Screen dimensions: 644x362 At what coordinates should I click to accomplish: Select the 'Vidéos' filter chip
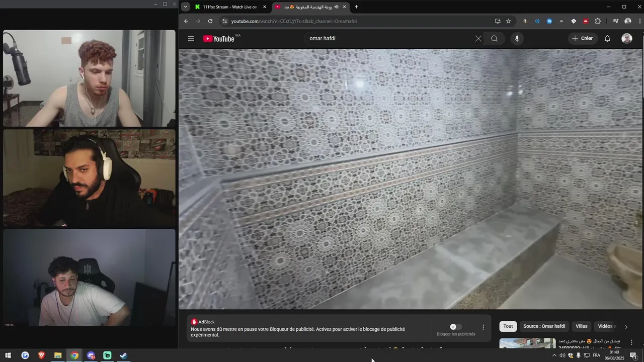(606, 326)
